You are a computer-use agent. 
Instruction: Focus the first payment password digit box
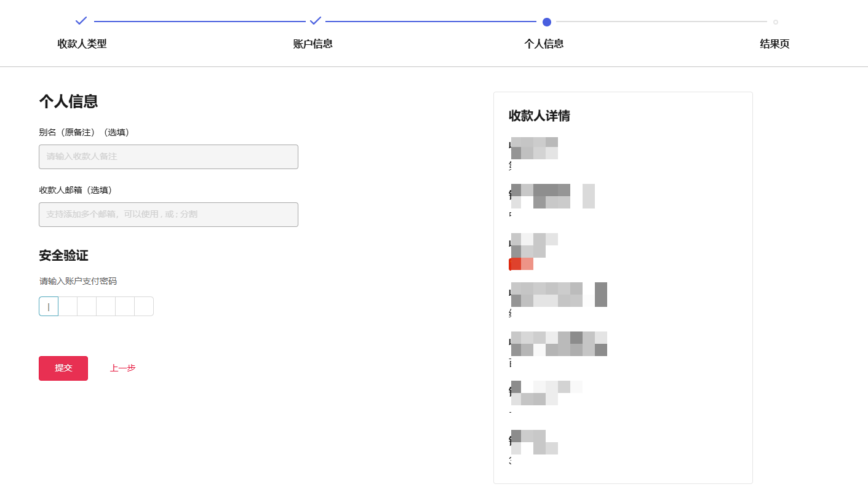coord(49,306)
